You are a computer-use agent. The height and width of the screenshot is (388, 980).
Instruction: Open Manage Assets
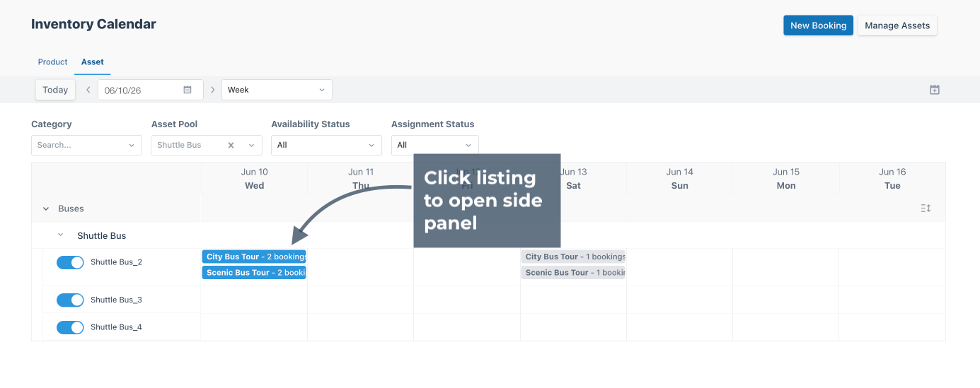tap(897, 25)
